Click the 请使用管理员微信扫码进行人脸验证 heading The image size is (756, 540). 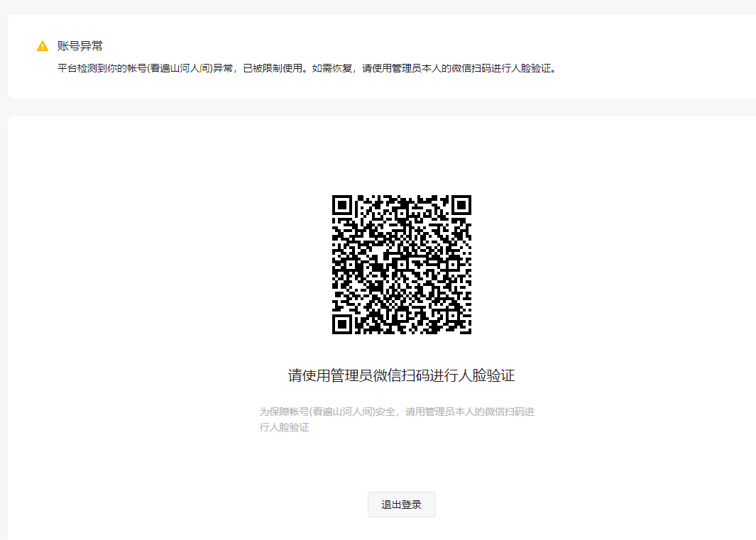click(401, 375)
